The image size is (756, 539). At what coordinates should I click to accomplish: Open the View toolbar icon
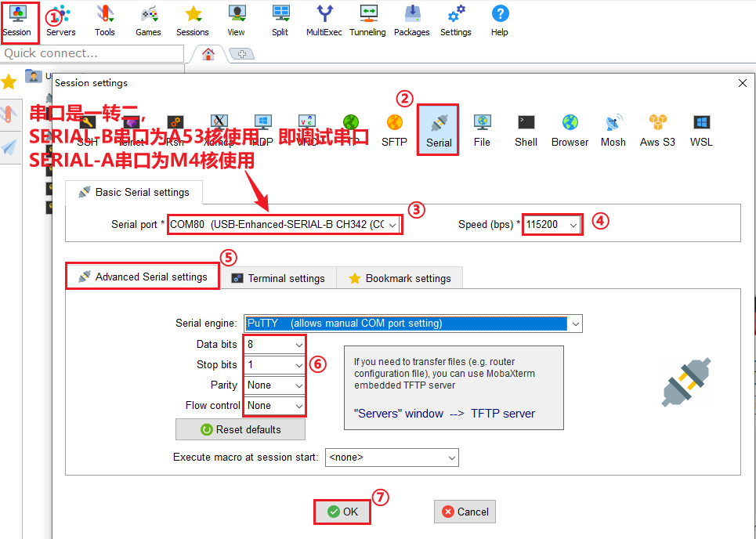tap(237, 20)
